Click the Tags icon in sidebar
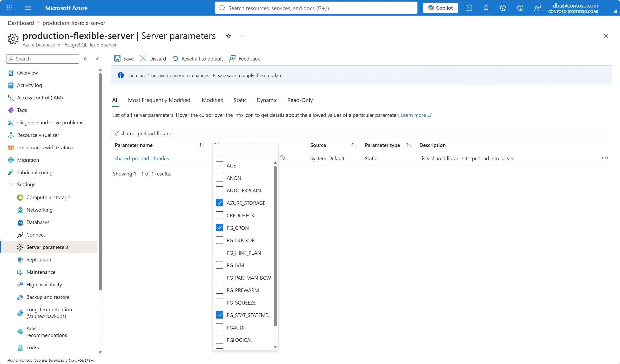Viewport: 620px width, 364px height. tap(11, 110)
